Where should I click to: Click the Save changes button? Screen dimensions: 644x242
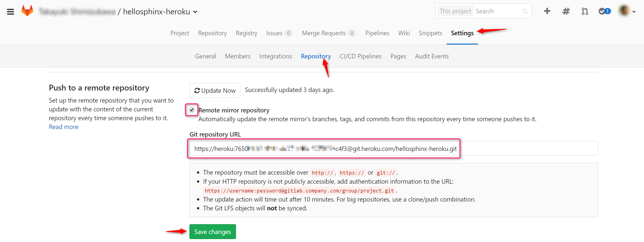click(x=213, y=232)
